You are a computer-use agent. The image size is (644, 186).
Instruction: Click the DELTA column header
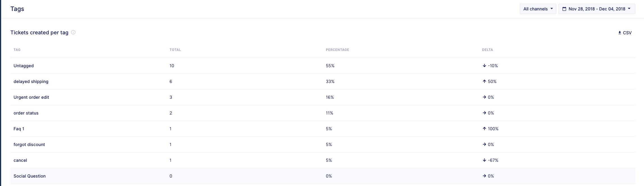[487, 50]
